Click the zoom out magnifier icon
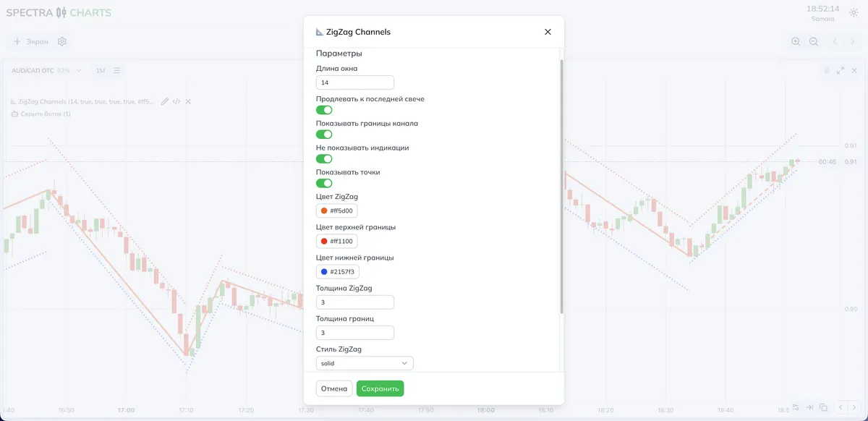 814,42
